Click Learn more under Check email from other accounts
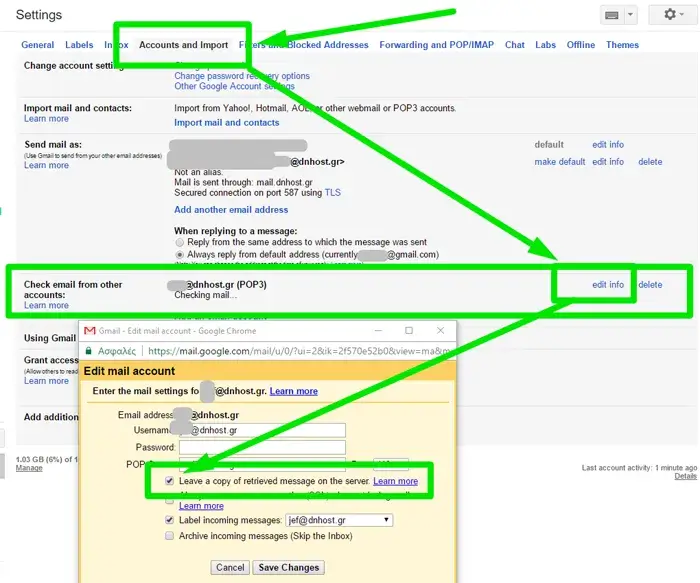 point(46,305)
